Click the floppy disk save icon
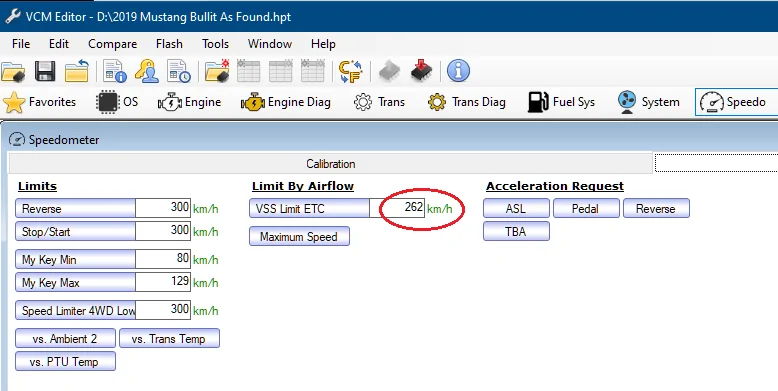 point(45,71)
